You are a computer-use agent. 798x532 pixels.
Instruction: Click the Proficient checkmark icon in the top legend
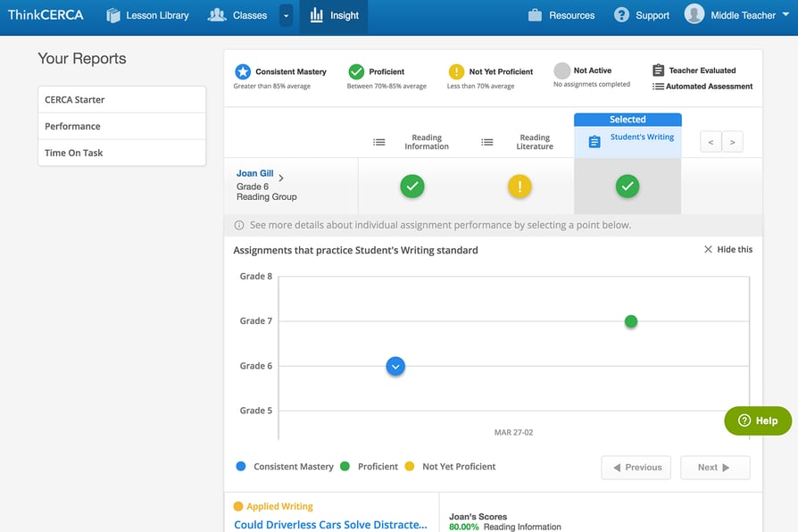(356, 71)
